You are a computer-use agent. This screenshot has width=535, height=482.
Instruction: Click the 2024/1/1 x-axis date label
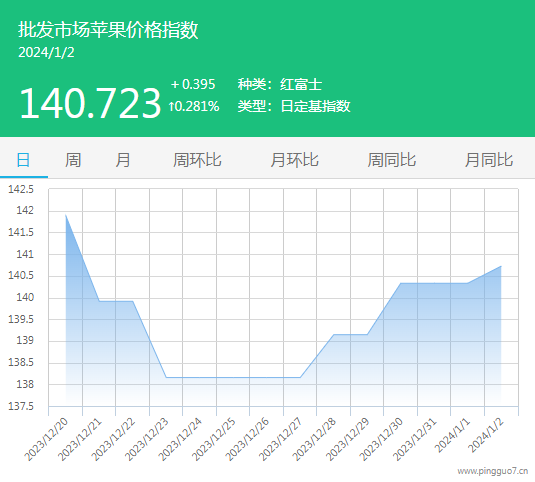tap(452, 436)
